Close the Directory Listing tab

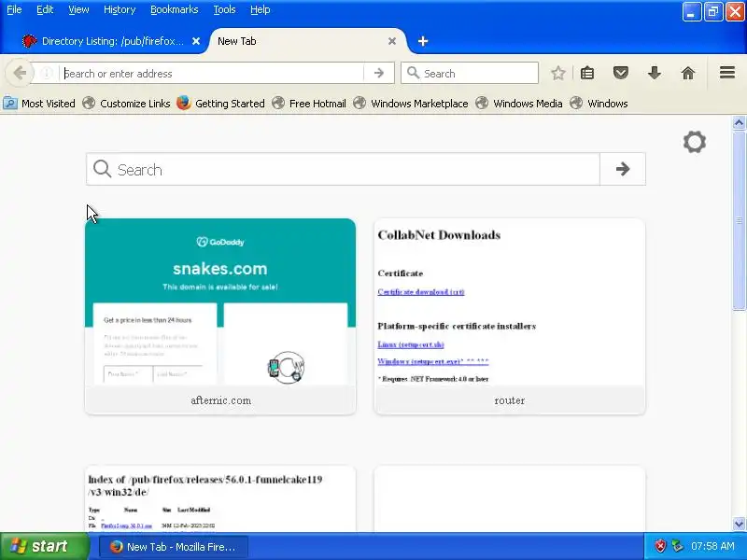pos(196,41)
